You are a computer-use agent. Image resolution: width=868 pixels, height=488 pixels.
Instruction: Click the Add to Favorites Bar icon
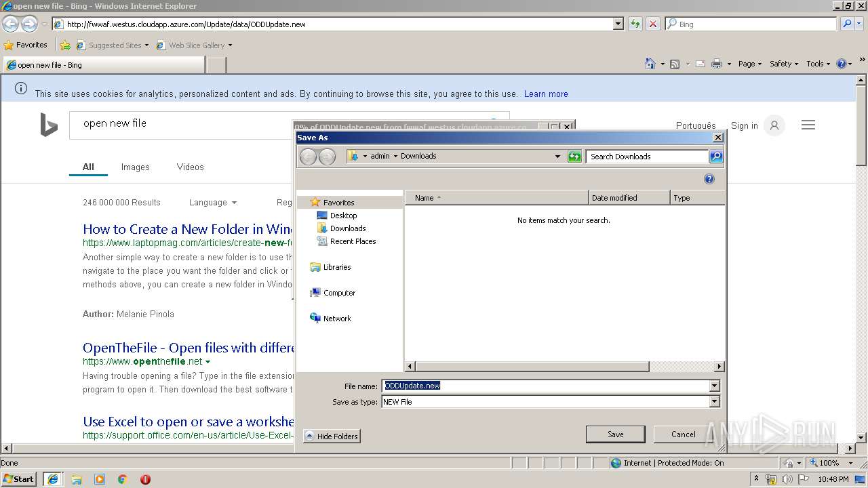(x=65, y=45)
